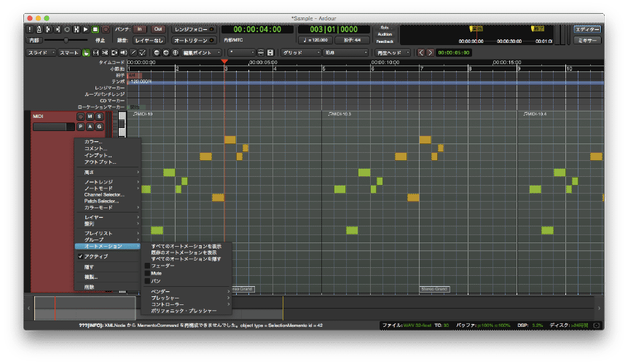Switch to the エディター view button
The image size is (628, 364).
pyautogui.click(x=587, y=29)
